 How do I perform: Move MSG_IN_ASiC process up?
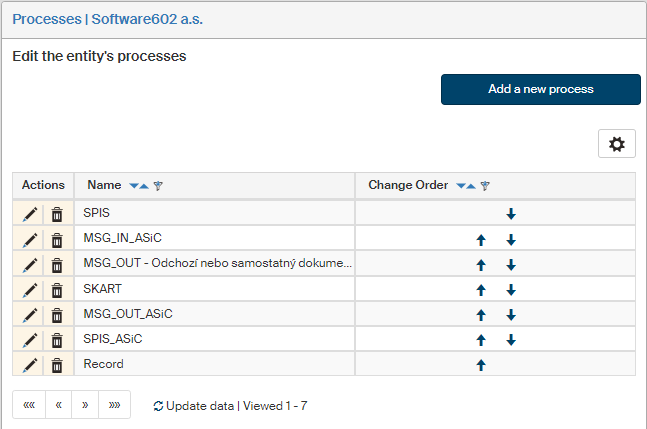(481, 240)
